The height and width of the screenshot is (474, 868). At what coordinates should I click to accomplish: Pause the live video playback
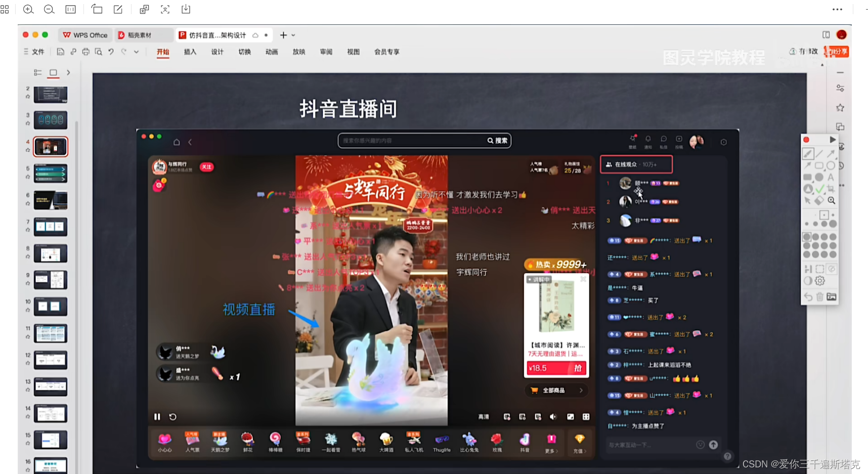tap(157, 417)
